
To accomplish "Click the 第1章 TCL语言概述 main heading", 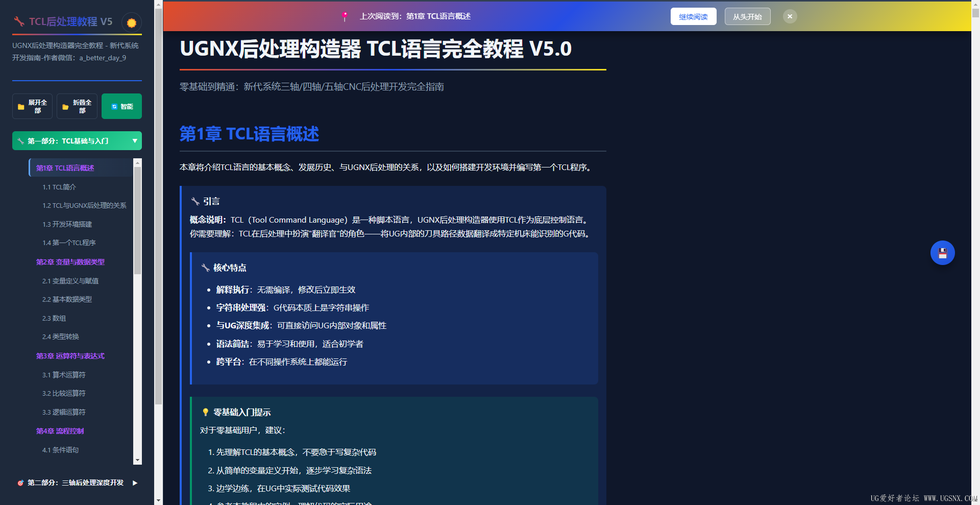I will (249, 134).
